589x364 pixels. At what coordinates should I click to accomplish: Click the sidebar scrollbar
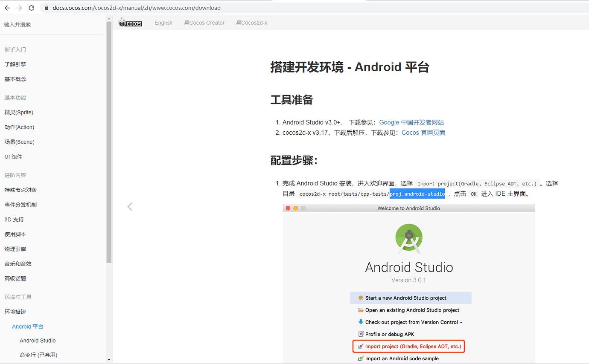pos(109,149)
